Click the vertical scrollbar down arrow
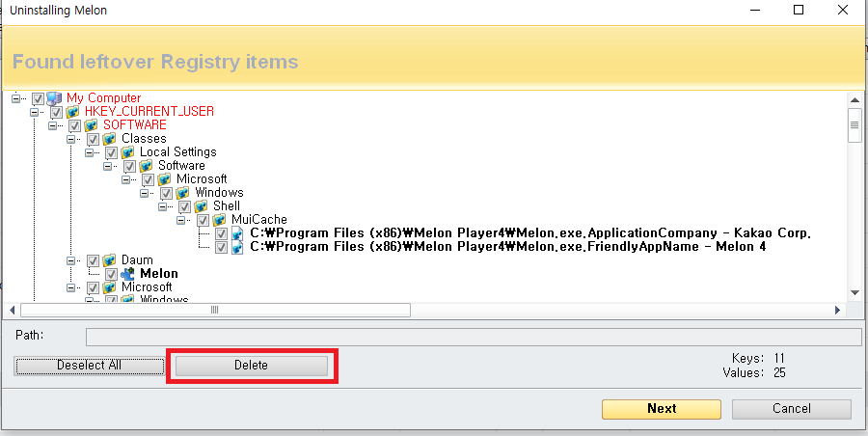 854,292
